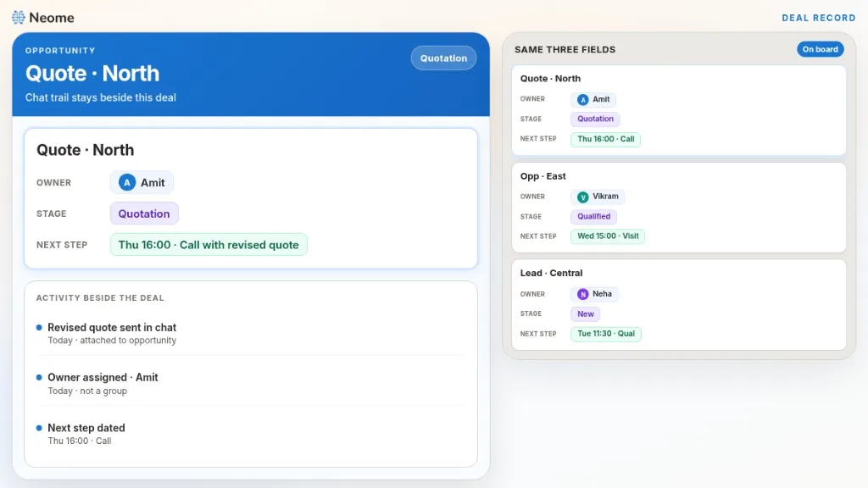Open the 'Quote · North' board card title

click(x=550, y=79)
